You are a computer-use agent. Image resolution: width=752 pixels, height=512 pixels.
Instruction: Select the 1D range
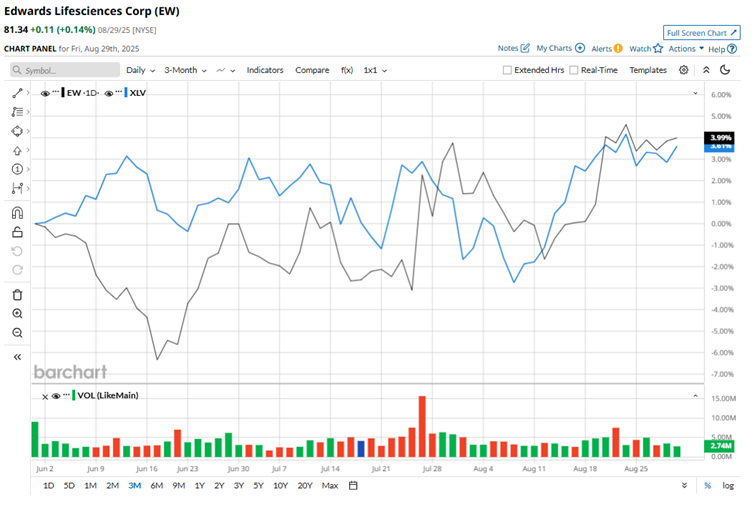[x=48, y=486]
